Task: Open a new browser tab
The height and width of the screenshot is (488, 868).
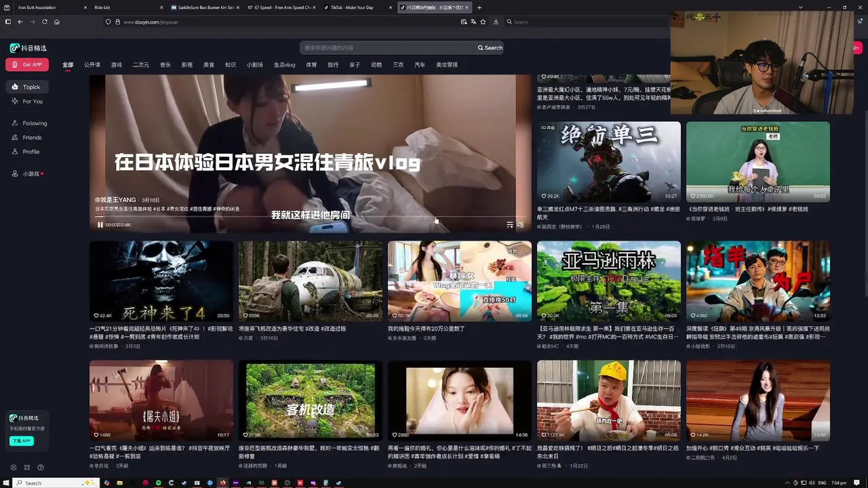Action: [479, 7]
